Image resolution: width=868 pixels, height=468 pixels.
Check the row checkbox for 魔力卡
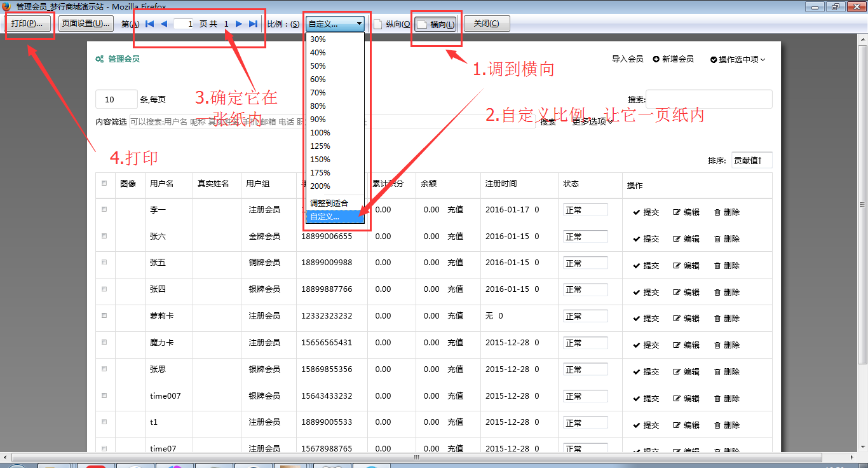(105, 342)
